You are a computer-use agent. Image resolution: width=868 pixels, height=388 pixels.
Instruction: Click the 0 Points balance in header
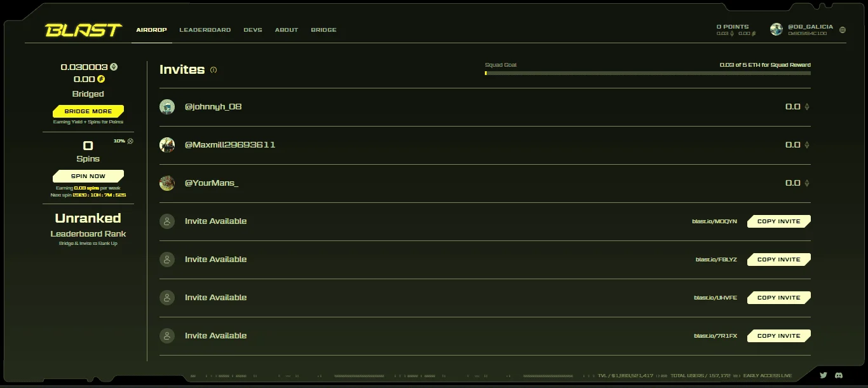pos(733,27)
